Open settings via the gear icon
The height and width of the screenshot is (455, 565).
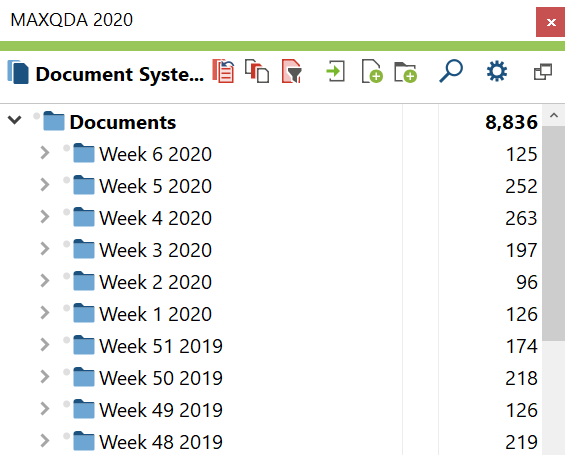[x=497, y=71]
